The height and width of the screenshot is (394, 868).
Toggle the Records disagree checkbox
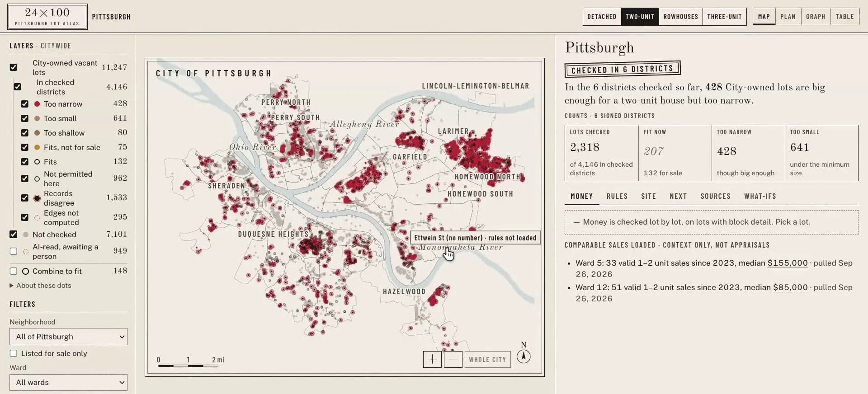[x=25, y=198]
